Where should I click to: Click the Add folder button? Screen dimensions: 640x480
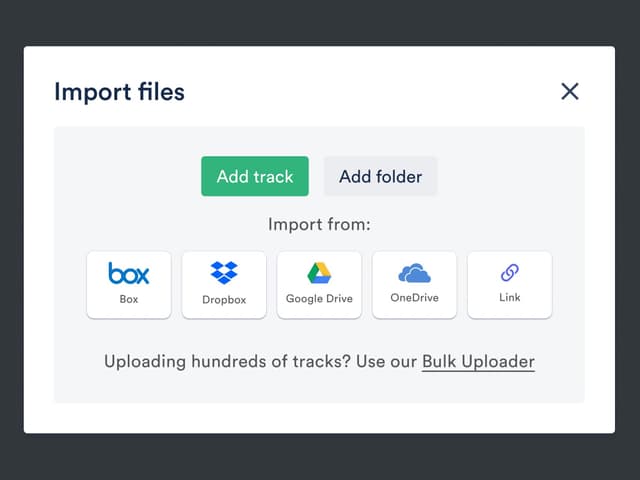point(380,176)
